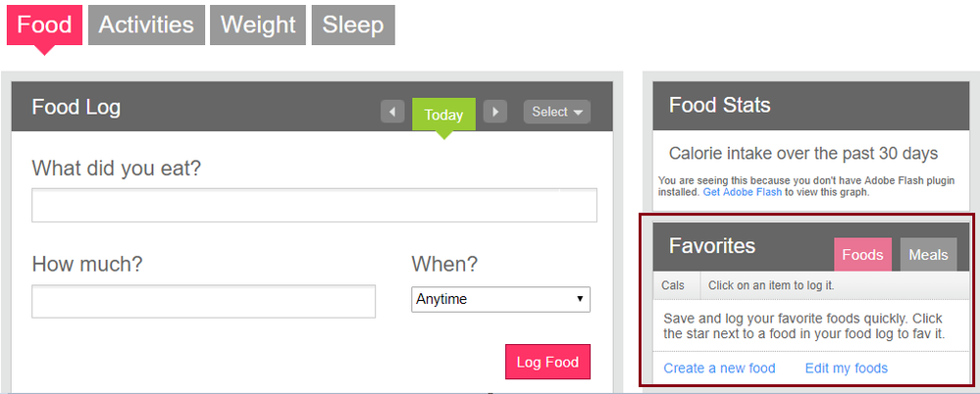Go to the next day arrow
The width and height of the screenshot is (980, 394).
495,113
